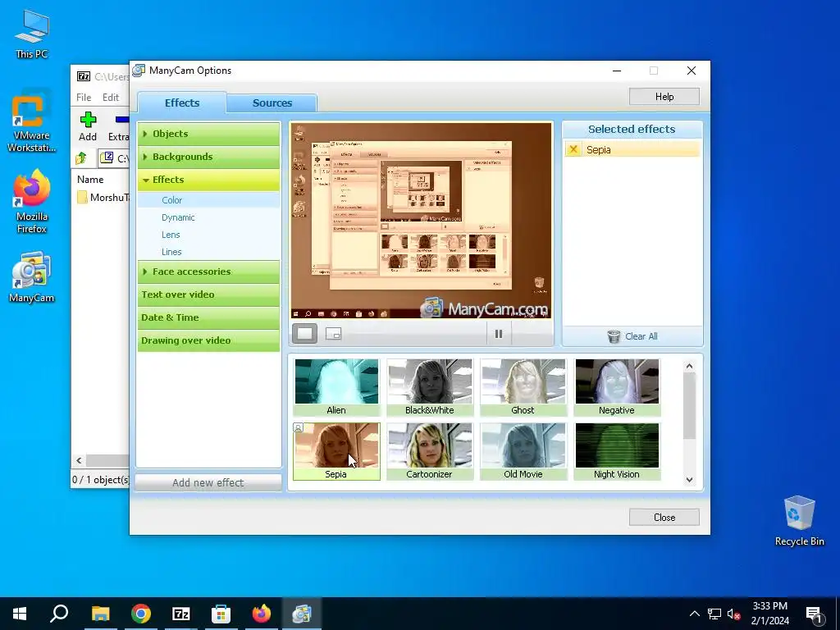Select the Morshu folder in 7-Zip
The image size is (840, 630).
click(103, 198)
